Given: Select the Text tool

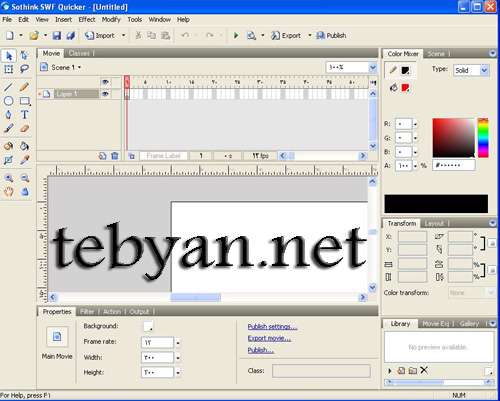Looking at the screenshot, I should pos(24,115).
